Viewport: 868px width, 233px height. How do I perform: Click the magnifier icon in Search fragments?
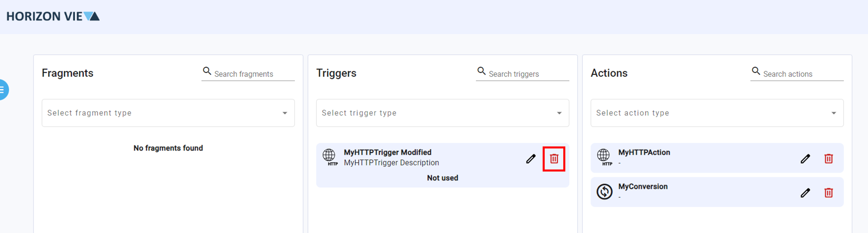207,70
